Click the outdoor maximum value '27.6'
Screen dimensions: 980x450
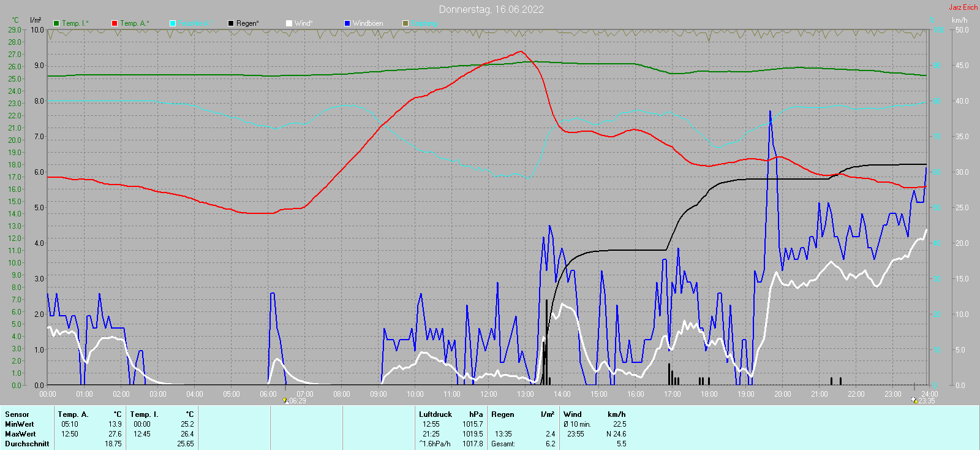[x=115, y=434]
